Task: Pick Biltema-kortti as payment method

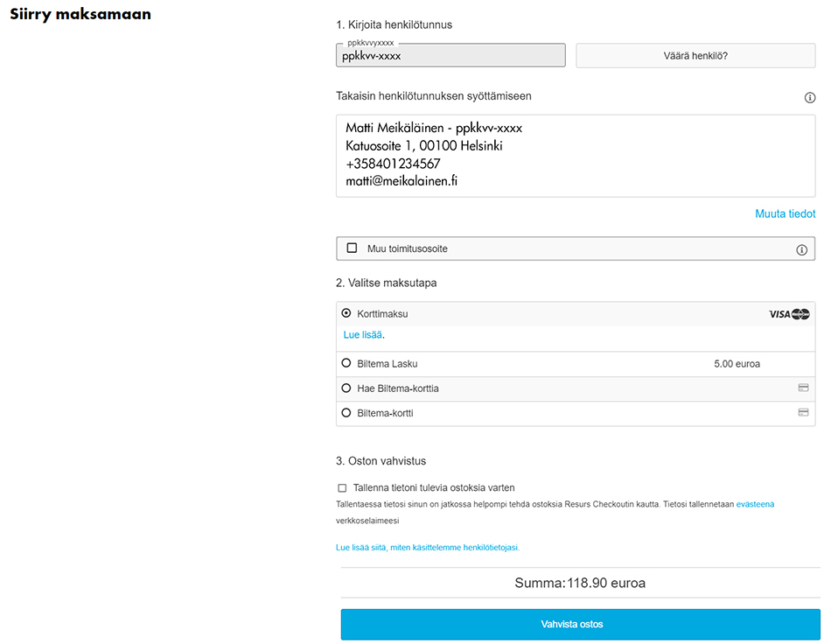Action: [346, 412]
